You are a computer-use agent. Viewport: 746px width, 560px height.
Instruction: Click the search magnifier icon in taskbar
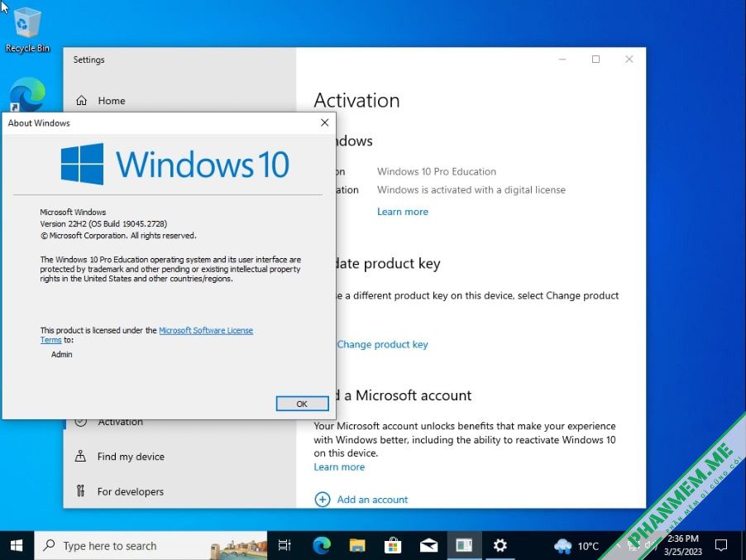tap(49, 545)
